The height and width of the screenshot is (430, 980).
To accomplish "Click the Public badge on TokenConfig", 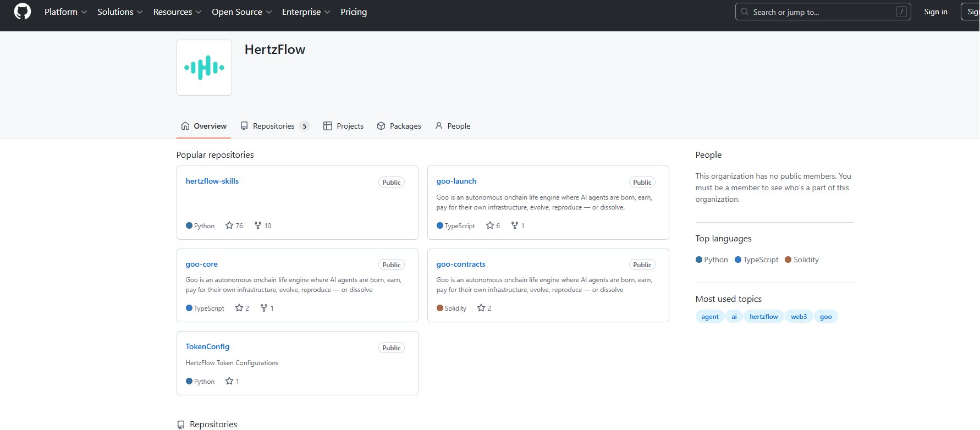I will pos(392,348).
